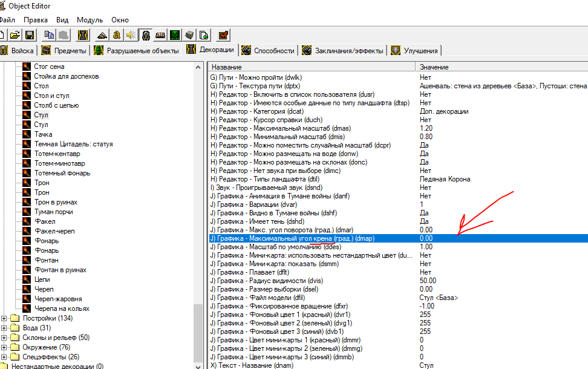Select Факел-череп in tree
The height and width of the screenshot is (369, 588).
tap(55, 231)
